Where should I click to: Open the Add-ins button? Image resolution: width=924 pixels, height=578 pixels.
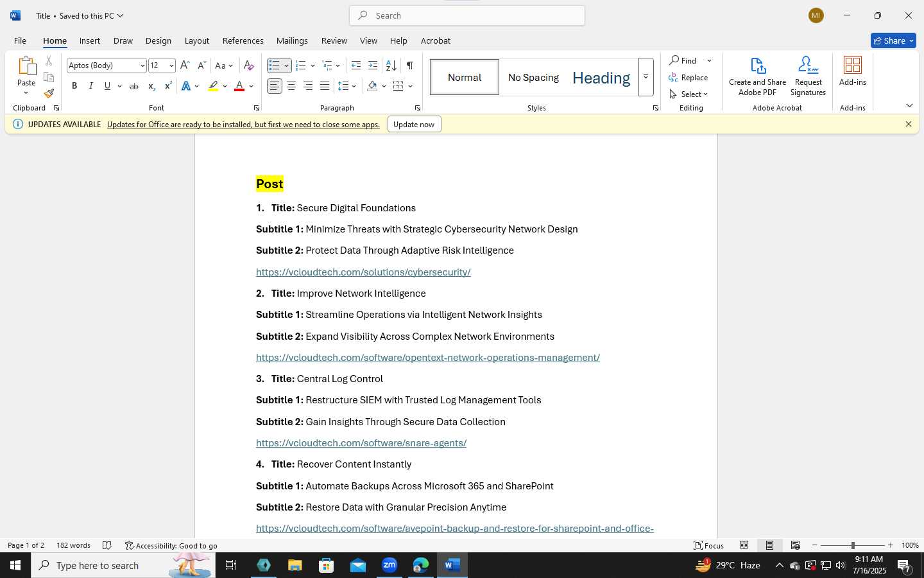(853, 71)
